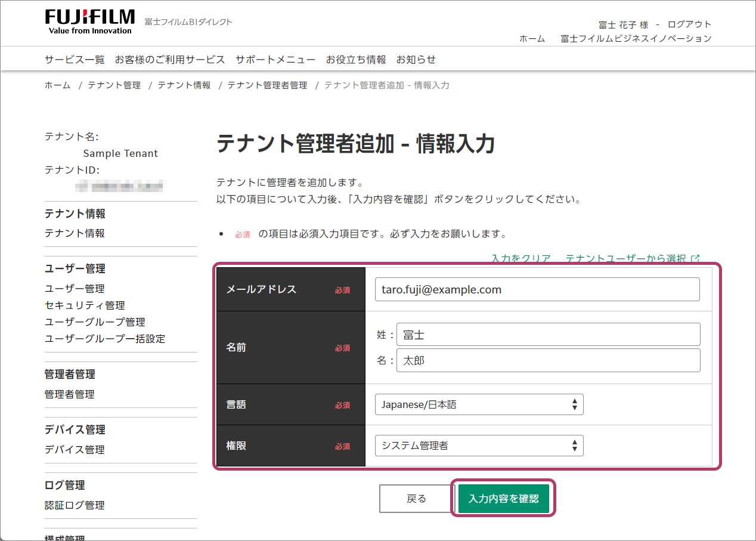Click breadcrumb テナント情報
Screen dimensions: 756x541
tap(184, 85)
